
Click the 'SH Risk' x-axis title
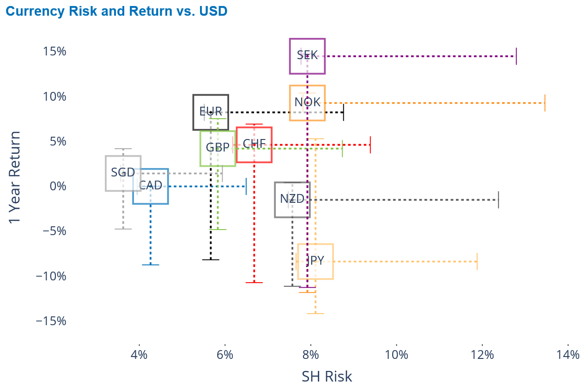tap(327, 376)
